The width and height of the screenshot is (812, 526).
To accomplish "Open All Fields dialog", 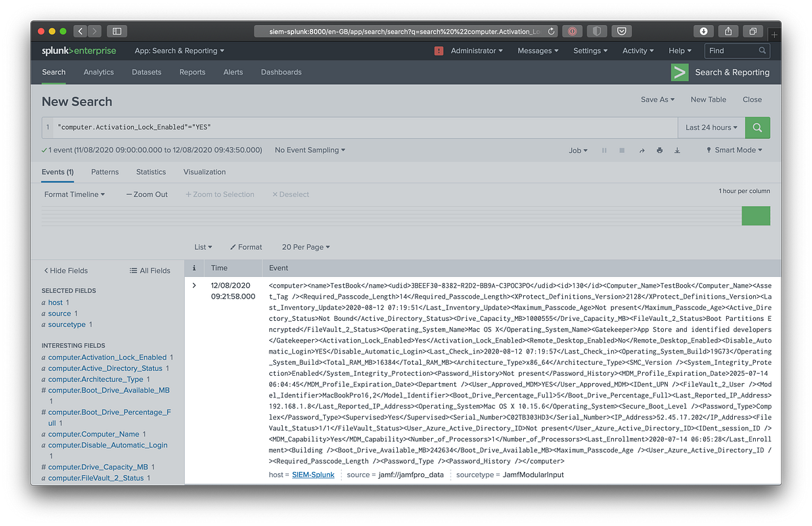I will pos(150,271).
